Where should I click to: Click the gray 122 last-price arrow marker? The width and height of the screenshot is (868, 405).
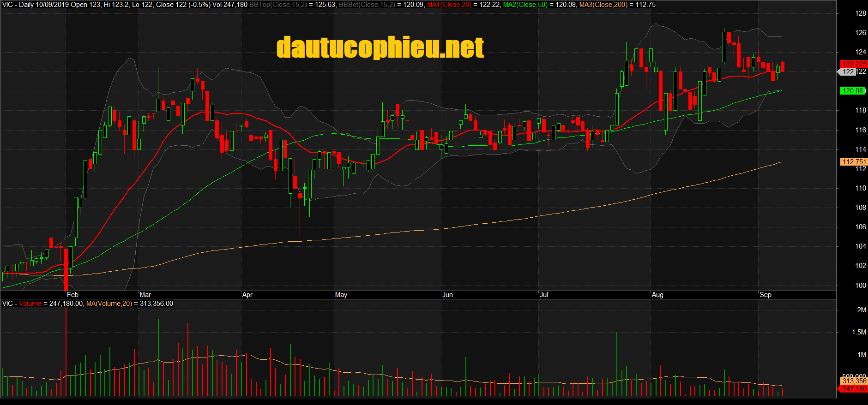click(x=846, y=72)
